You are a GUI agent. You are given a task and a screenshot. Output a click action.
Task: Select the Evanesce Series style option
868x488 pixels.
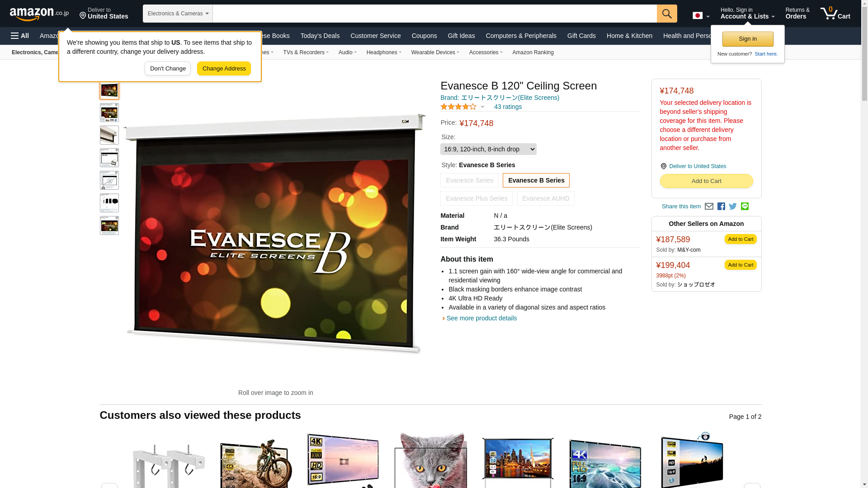click(x=469, y=180)
